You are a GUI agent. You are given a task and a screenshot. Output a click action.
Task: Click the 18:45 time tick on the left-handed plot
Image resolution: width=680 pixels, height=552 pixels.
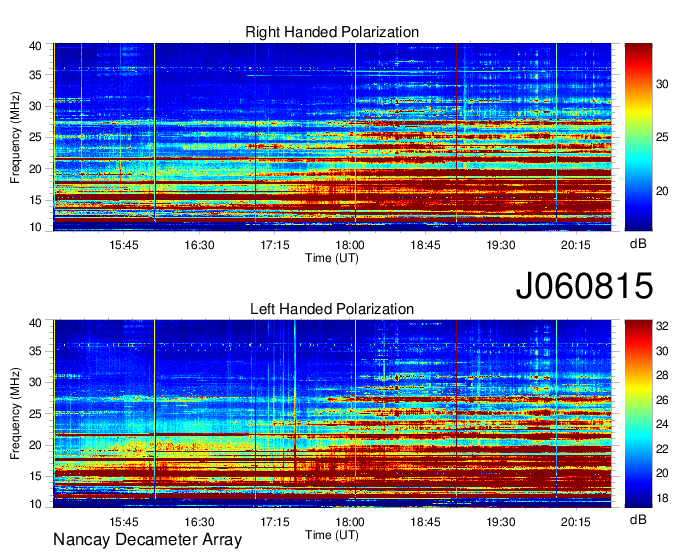point(425,522)
